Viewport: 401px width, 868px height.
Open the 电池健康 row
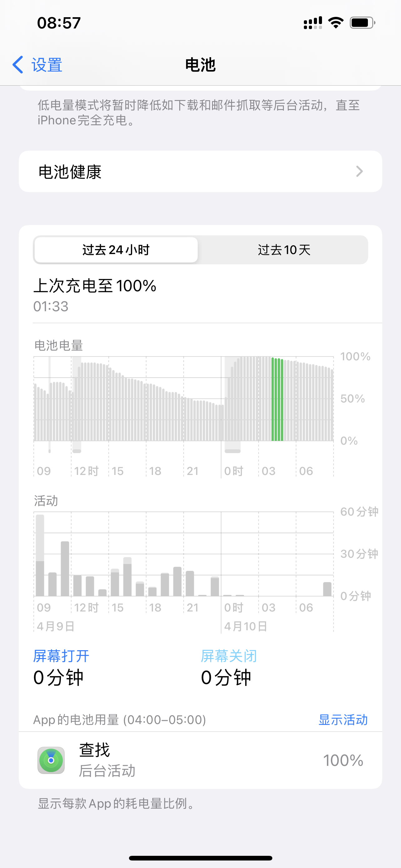tap(200, 172)
